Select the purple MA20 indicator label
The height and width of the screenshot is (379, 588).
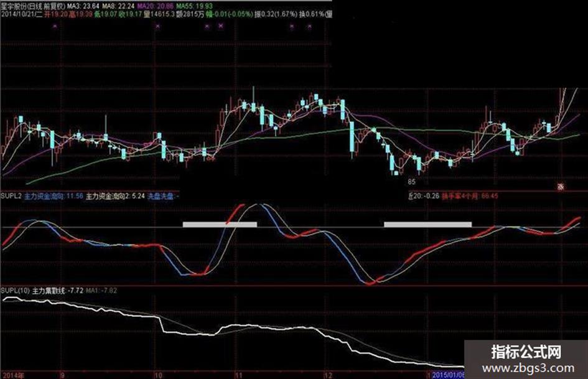[154, 6]
